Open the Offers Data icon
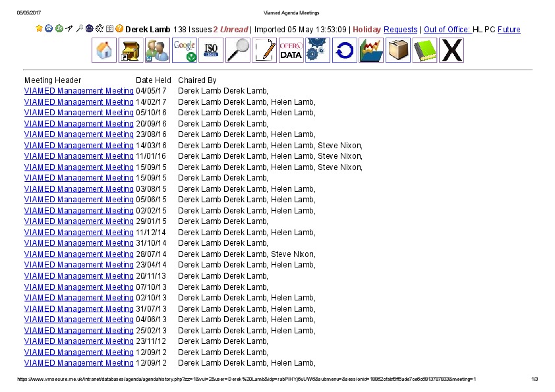Image resolution: width=555 pixels, height=392 pixels. [x=291, y=50]
